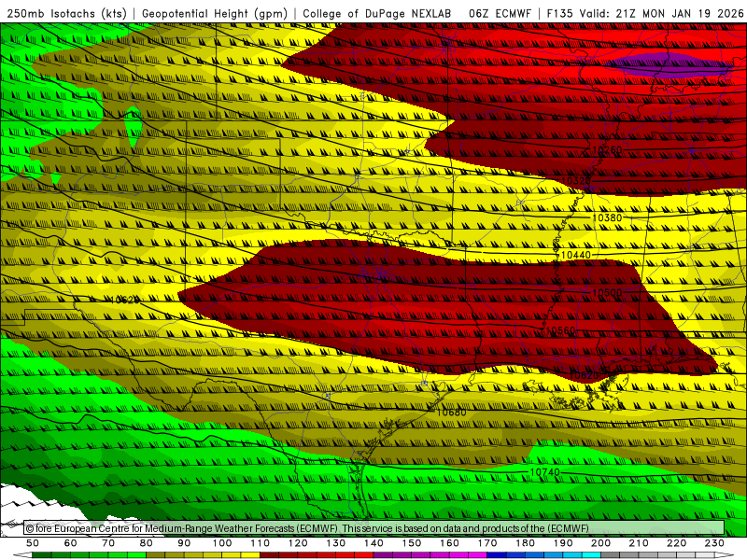The image size is (747, 560).
Task: Click the 'F135 Valid: 21Z MON JAN 19 2026' text
Action: [645, 13]
